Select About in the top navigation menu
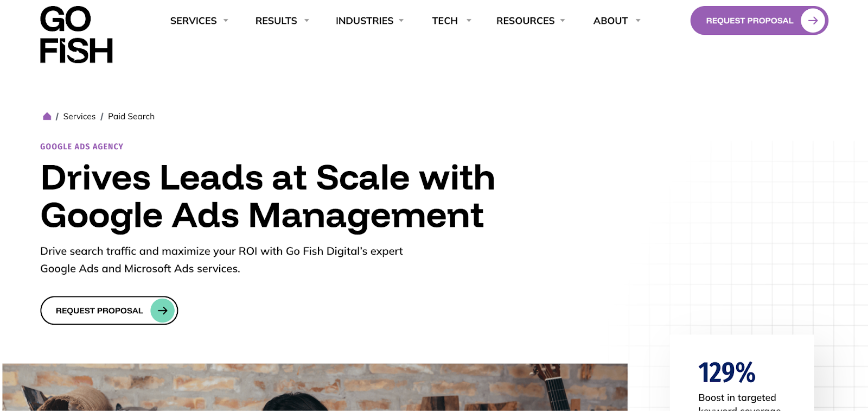 click(610, 21)
